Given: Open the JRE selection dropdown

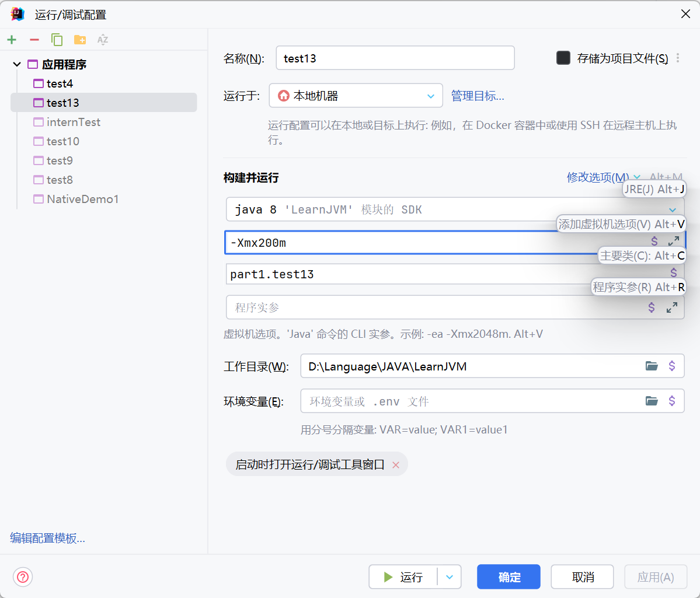Looking at the screenshot, I should (x=673, y=209).
